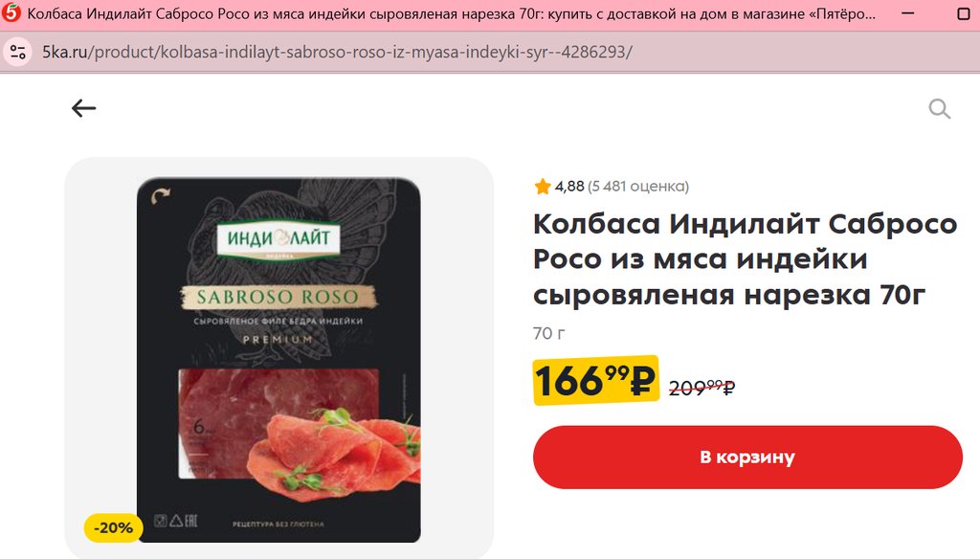The image size is (980, 559).
Task: Maximize the browser window
Action: pos(964,13)
